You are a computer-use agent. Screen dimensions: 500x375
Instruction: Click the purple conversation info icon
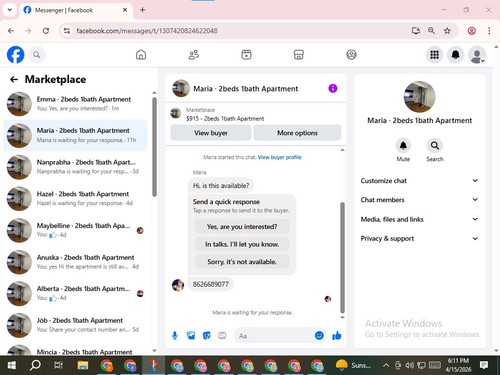click(333, 88)
